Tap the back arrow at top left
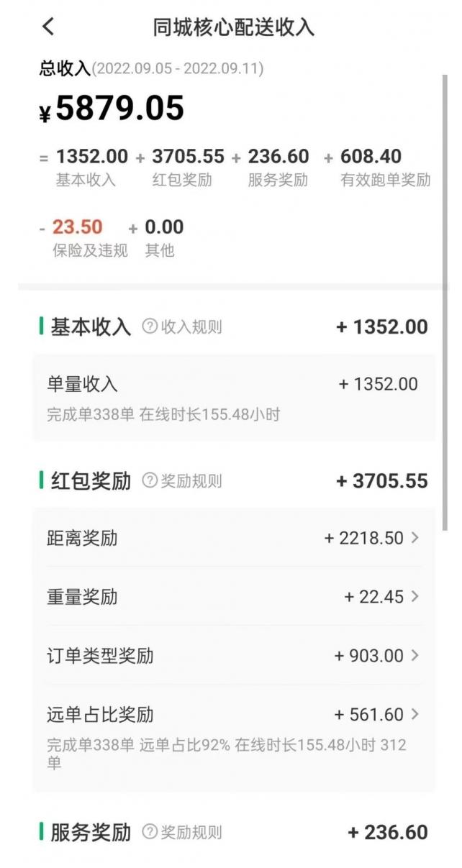This screenshot has width=462, height=868. coord(45,24)
